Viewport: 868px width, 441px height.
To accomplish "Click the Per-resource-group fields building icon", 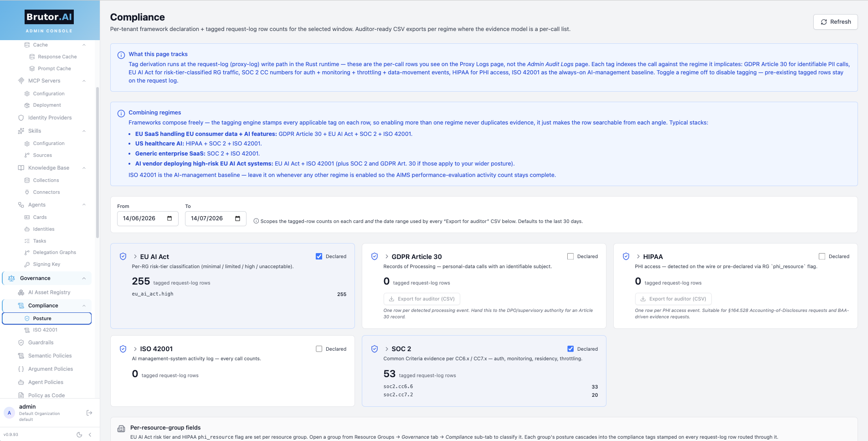I will click(x=121, y=429).
